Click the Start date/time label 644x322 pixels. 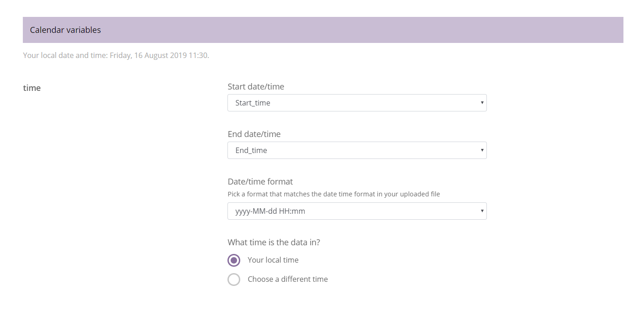point(256,86)
